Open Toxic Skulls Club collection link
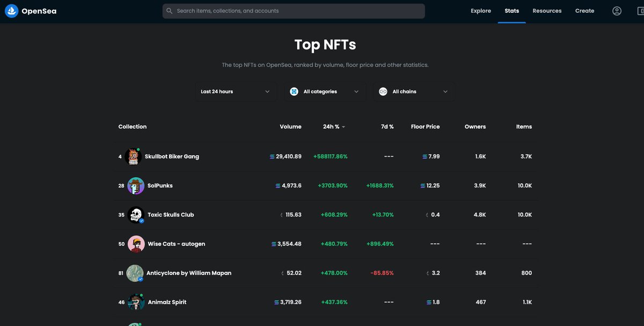 (171, 215)
